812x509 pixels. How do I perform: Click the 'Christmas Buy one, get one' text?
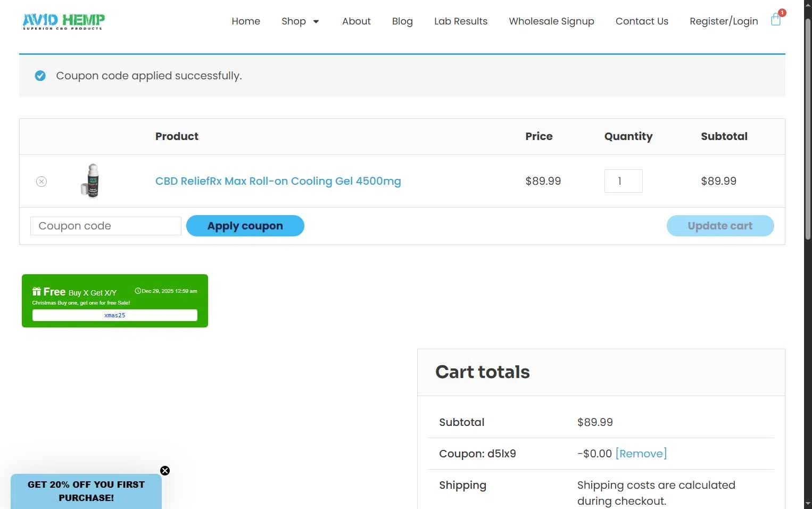[x=81, y=303]
